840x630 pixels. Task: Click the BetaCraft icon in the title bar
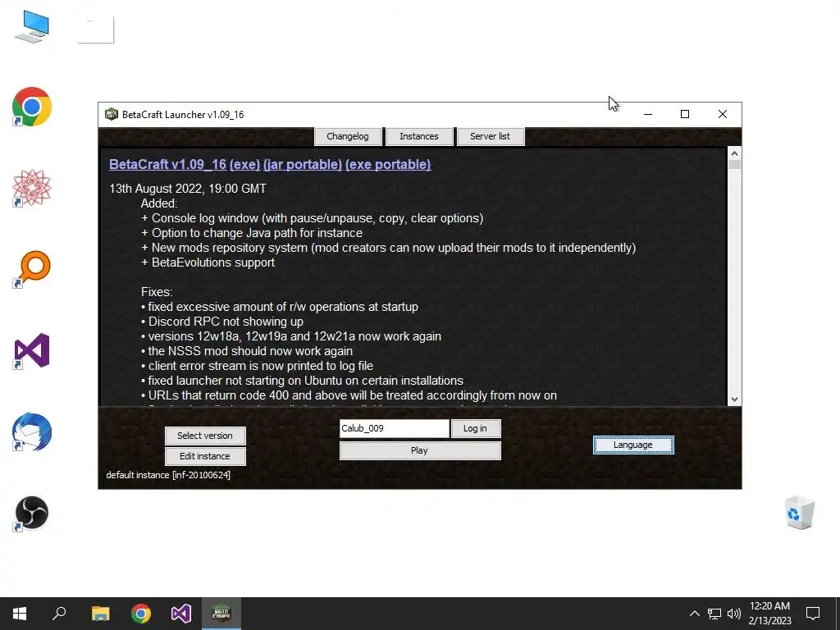[111, 114]
